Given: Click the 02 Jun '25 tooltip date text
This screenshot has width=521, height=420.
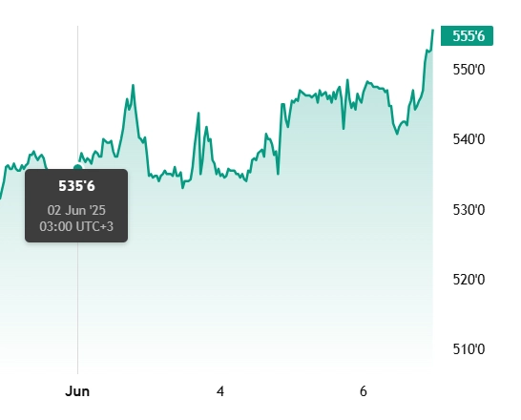Looking at the screenshot, I should click(76, 210).
